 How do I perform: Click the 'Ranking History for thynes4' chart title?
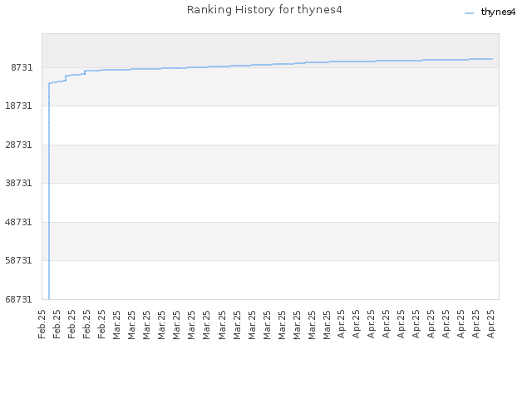(264, 10)
